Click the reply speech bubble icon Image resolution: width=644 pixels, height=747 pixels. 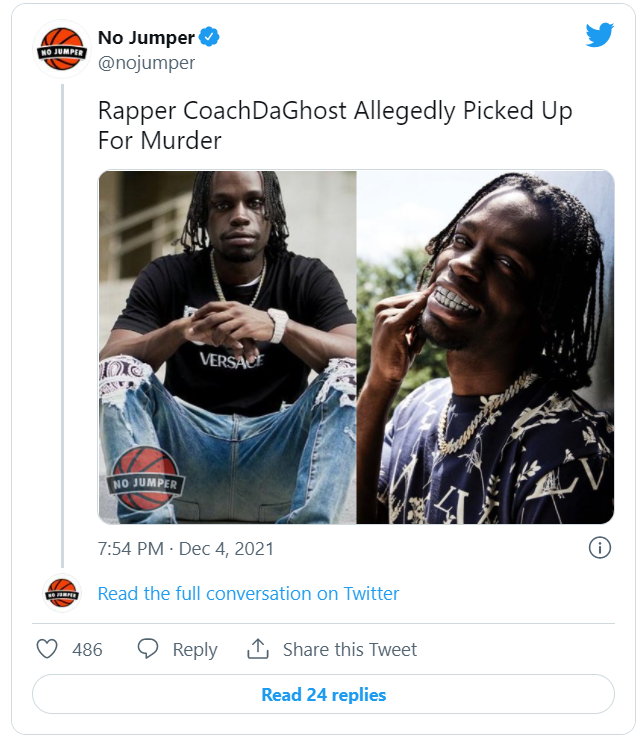point(148,649)
